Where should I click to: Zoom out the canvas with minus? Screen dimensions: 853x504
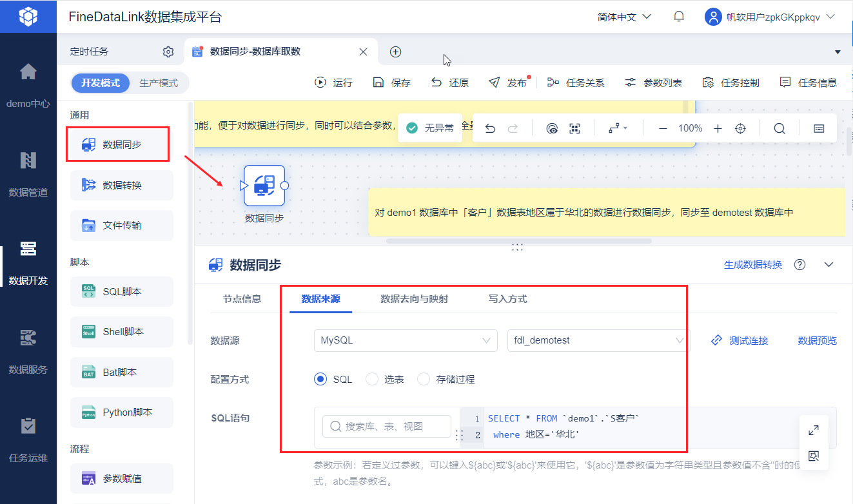663,128
